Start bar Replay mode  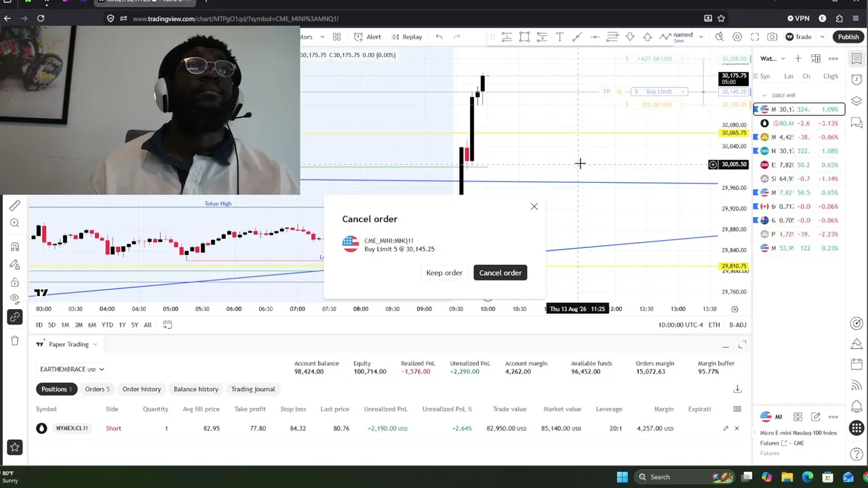pos(406,37)
